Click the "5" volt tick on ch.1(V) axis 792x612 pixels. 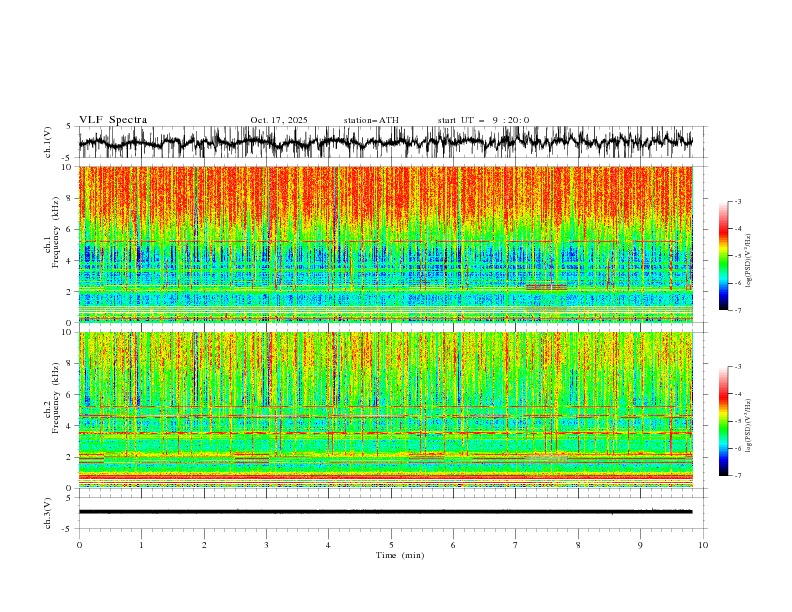69,126
